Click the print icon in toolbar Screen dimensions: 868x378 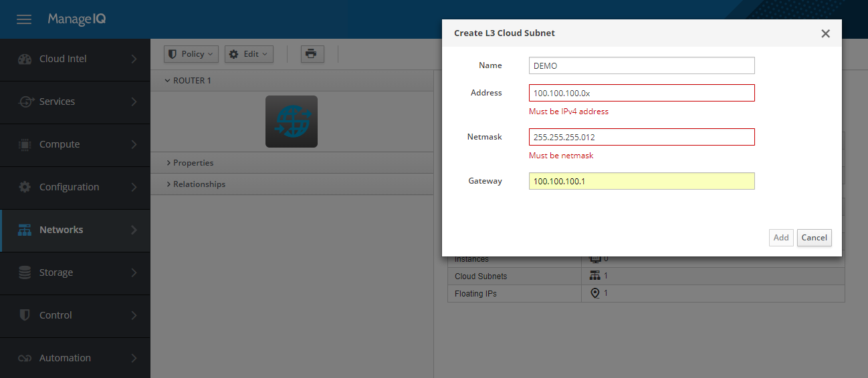coord(312,54)
